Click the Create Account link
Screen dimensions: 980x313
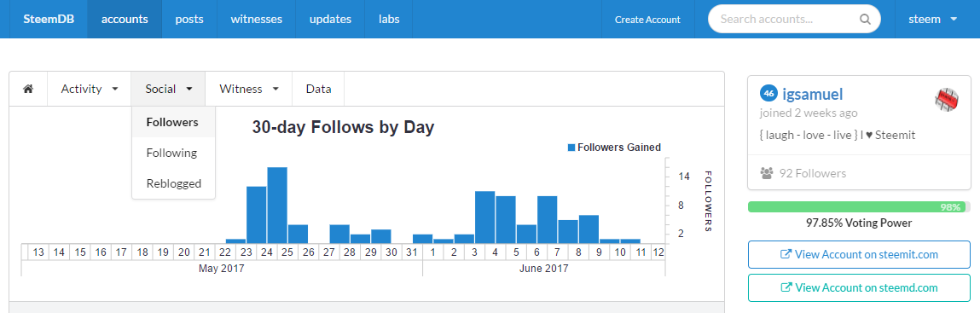pyautogui.click(x=647, y=20)
